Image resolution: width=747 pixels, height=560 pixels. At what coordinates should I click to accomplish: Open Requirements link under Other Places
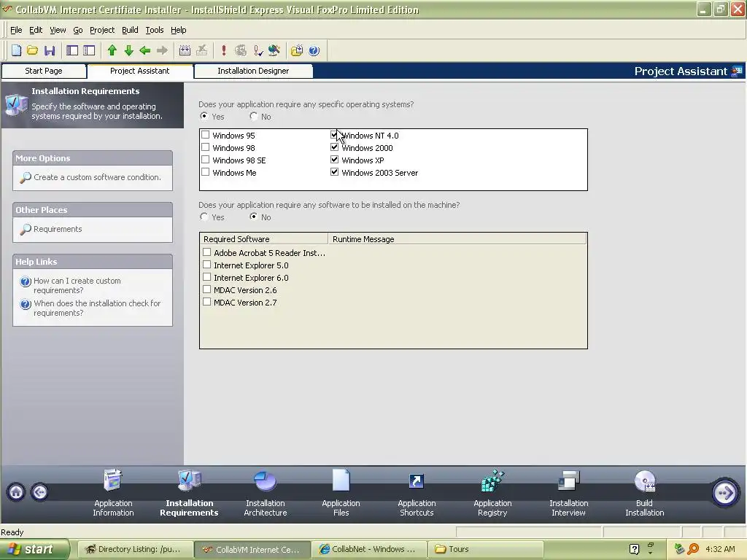pos(58,229)
